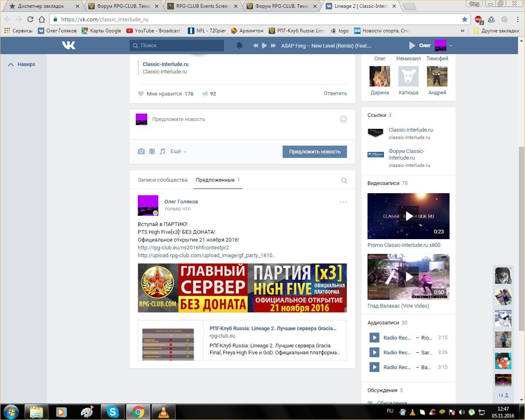525x420 pixels.
Task: Go back up with Наверх
Action: point(22,64)
